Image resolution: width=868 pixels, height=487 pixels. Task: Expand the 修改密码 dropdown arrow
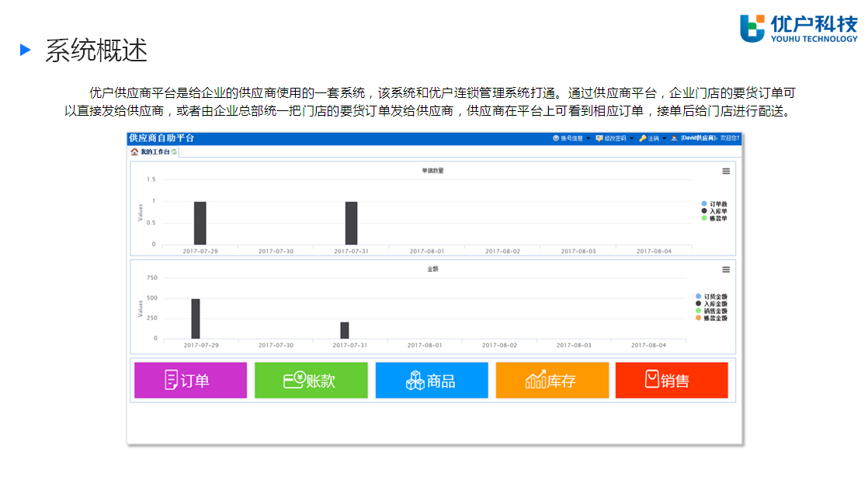coord(632,138)
